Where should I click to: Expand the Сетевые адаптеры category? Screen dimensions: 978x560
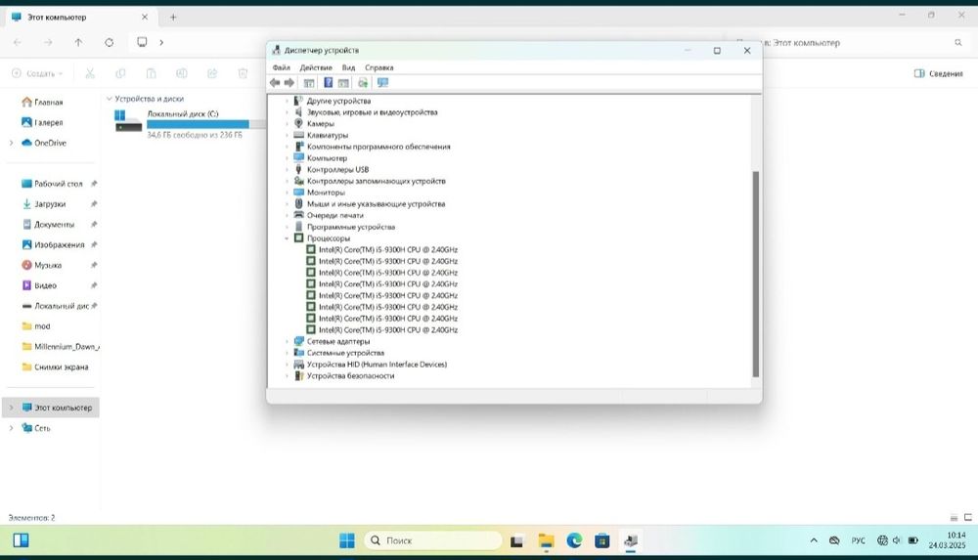(287, 341)
